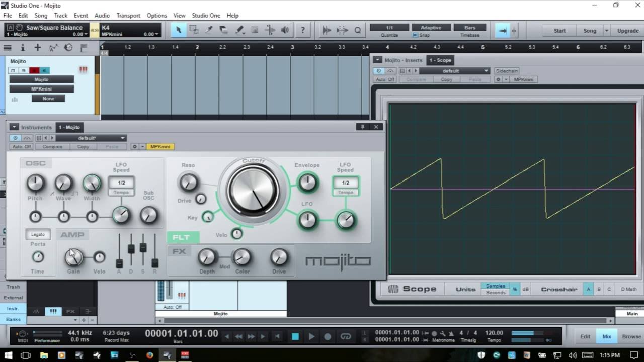Open the Transport menu
This screenshot has height=362, width=644.
point(128,16)
